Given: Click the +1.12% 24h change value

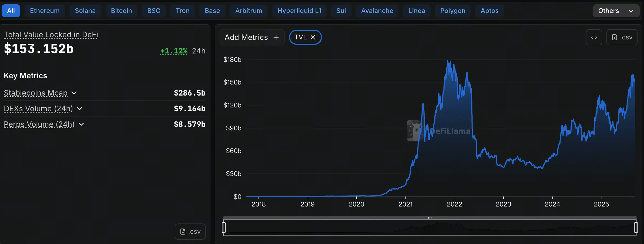Looking at the screenshot, I should pyautogui.click(x=174, y=51).
